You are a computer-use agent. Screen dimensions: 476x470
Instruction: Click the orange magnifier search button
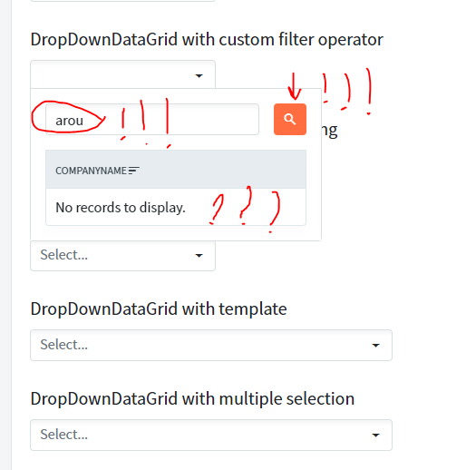pos(290,119)
